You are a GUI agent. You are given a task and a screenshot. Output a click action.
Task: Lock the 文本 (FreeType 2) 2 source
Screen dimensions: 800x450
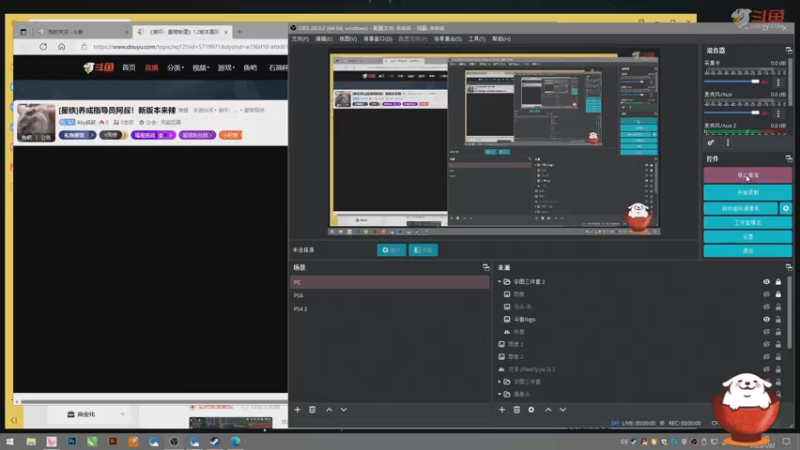(x=778, y=369)
